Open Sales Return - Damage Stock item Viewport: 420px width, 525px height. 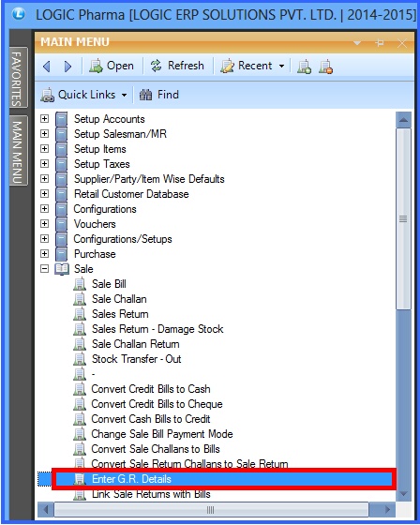(157, 329)
